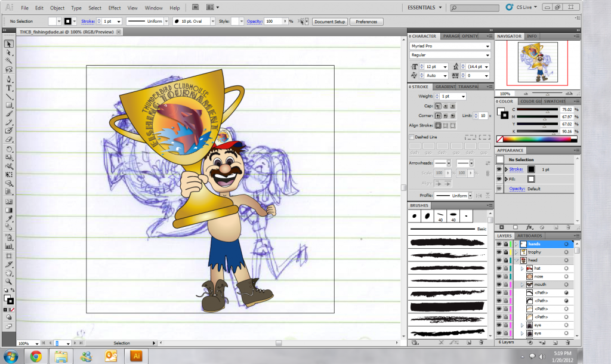Viewport: 611px width, 364px height.
Task: Select the Paintbrush tool
Action: (x=8, y=114)
